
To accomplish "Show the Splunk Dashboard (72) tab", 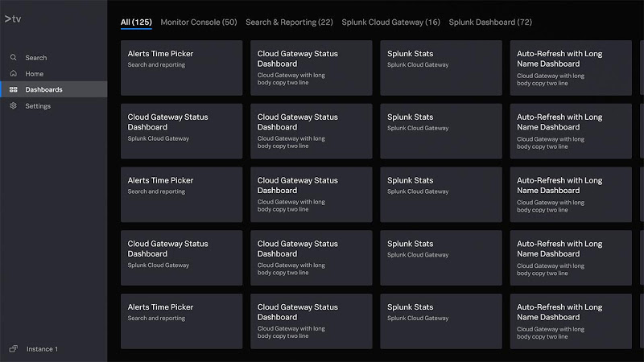I will [x=490, y=23].
